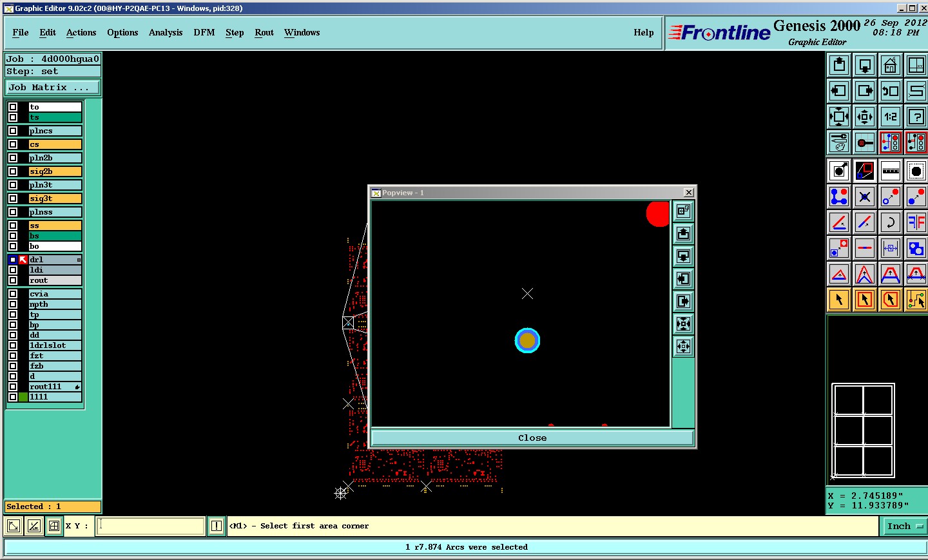928x560 pixels.
Task: Open the Windows menu
Action: (302, 32)
